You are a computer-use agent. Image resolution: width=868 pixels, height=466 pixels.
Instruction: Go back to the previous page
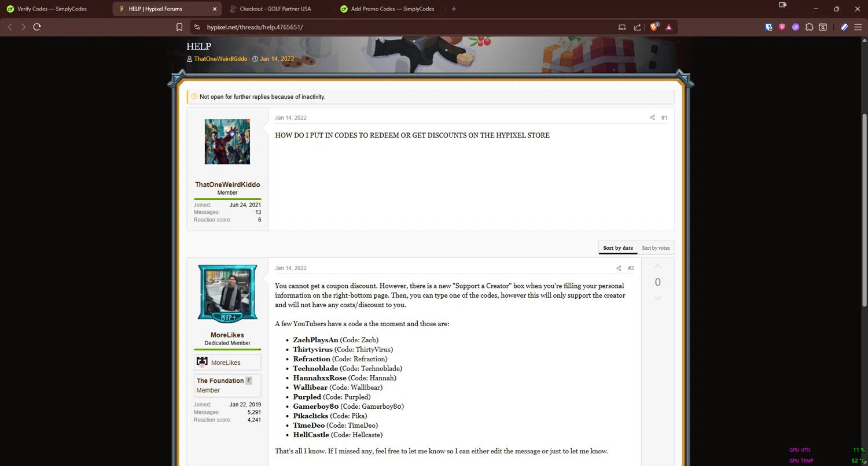tap(10, 27)
